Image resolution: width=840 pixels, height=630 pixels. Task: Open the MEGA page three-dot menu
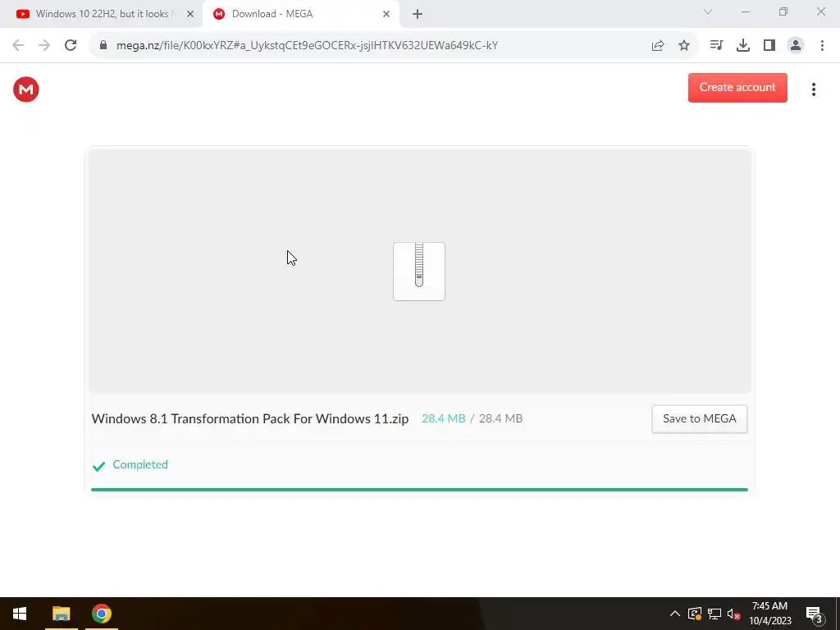point(813,89)
